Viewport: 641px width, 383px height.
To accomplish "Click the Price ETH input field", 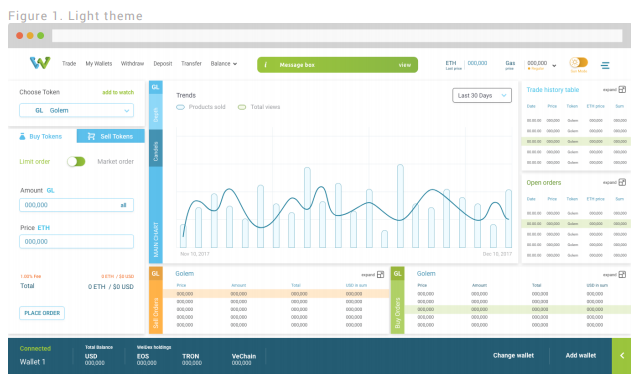I will 76,242.
